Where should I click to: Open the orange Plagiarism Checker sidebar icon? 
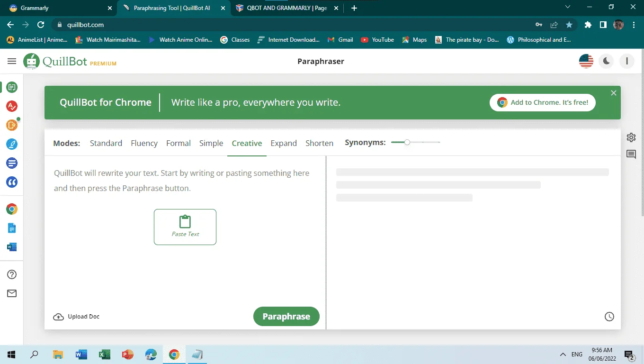pyautogui.click(x=12, y=125)
